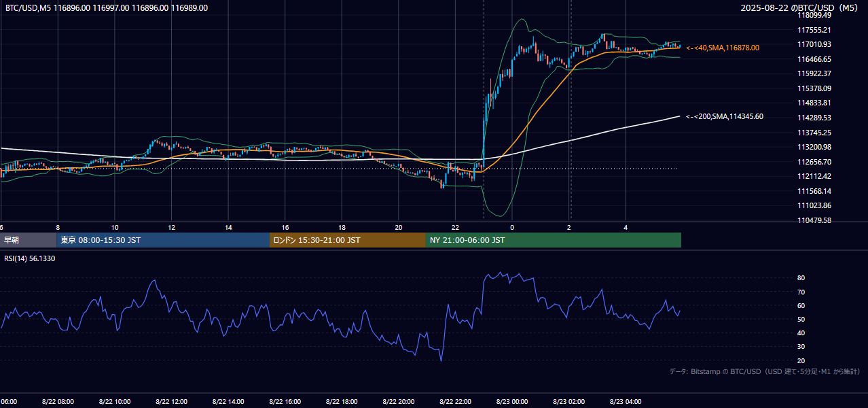
Task: Click hour label 16 under the price chart
Action: 285,228
